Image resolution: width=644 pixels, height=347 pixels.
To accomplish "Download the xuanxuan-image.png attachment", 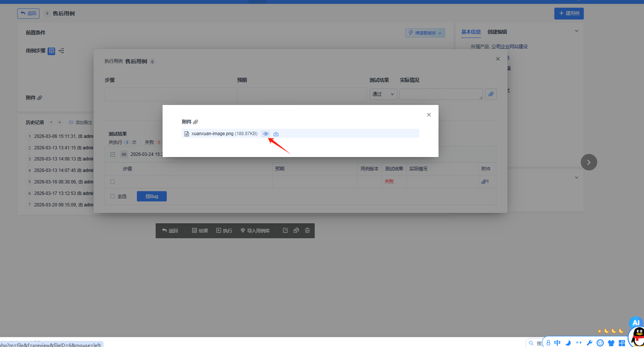I will [x=276, y=134].
